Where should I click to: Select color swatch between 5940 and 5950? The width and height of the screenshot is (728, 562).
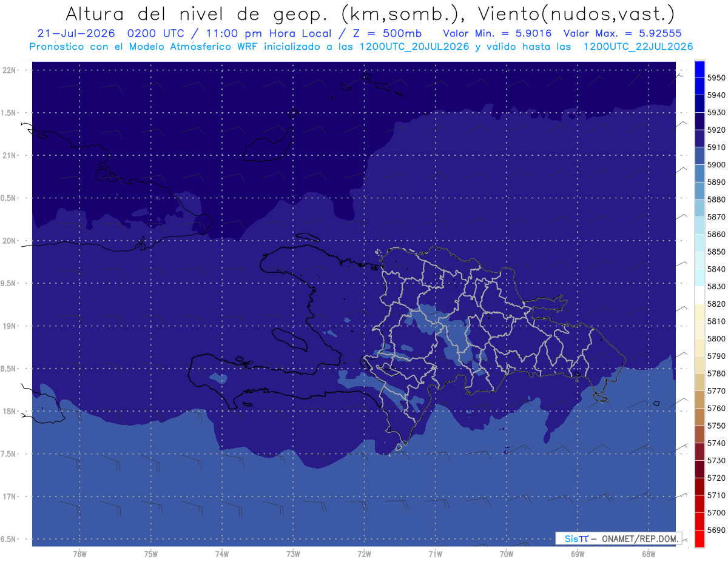[x=699, y=86]
